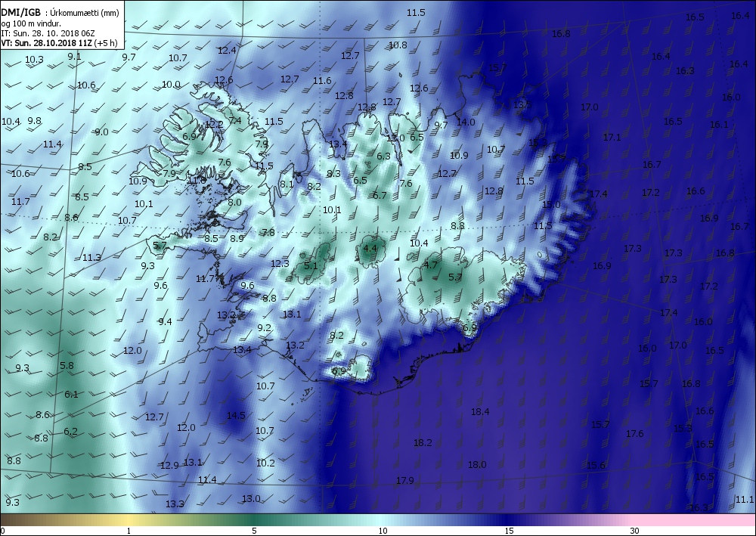Click the map value 13.3
Screen dimensions: 756x536
pyautogui.click(x=175, y=503)
